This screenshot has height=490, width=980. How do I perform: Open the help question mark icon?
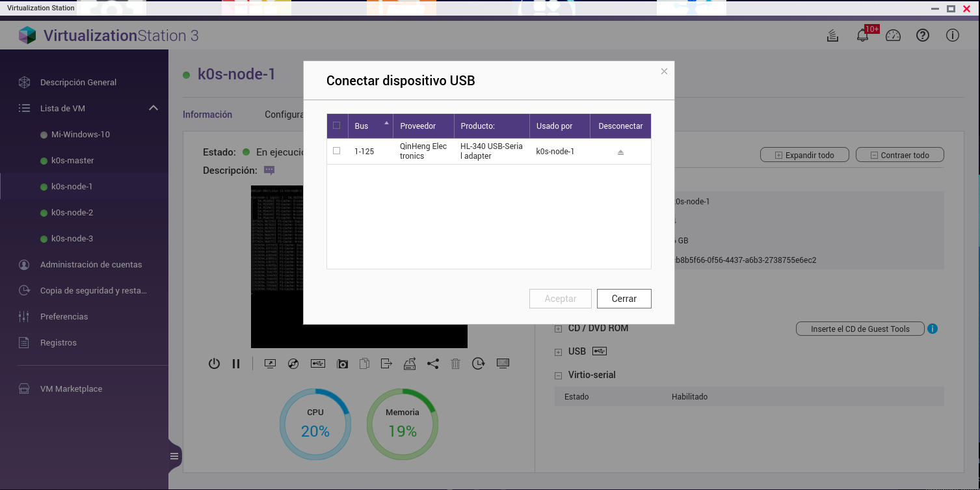[923, 36]
